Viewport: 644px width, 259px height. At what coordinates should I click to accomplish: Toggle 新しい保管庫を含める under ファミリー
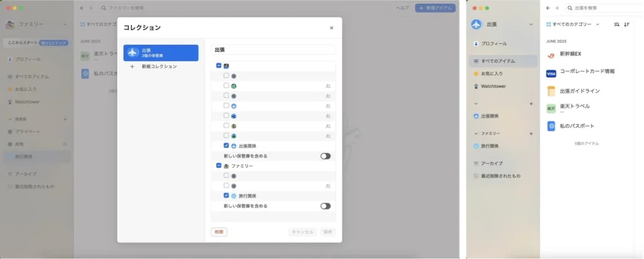click(x=325, y=206)
